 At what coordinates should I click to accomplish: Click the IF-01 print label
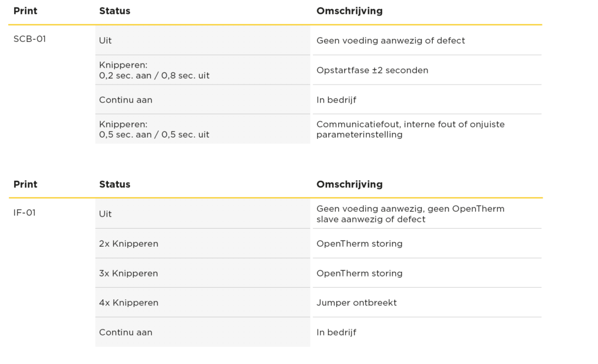point(25,212)
